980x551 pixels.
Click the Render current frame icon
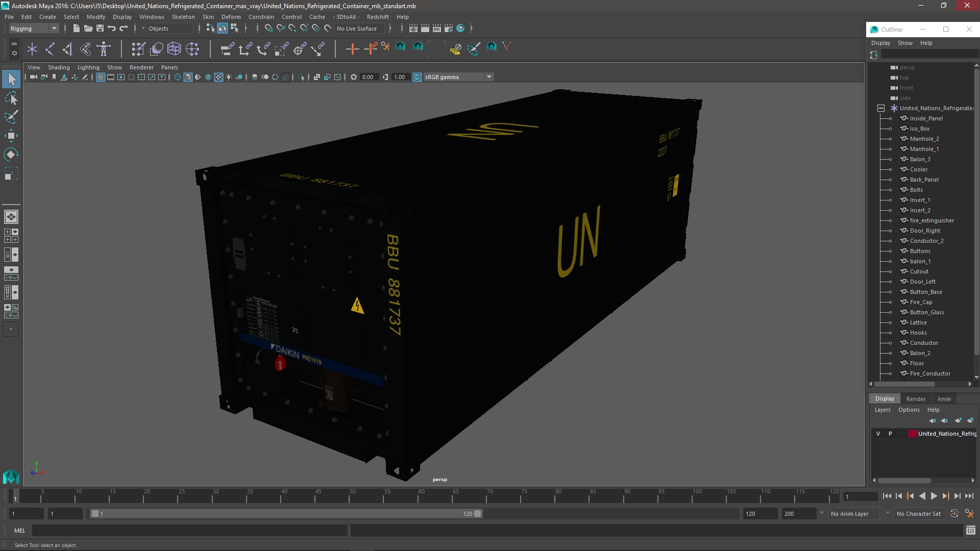coord(425,29)
